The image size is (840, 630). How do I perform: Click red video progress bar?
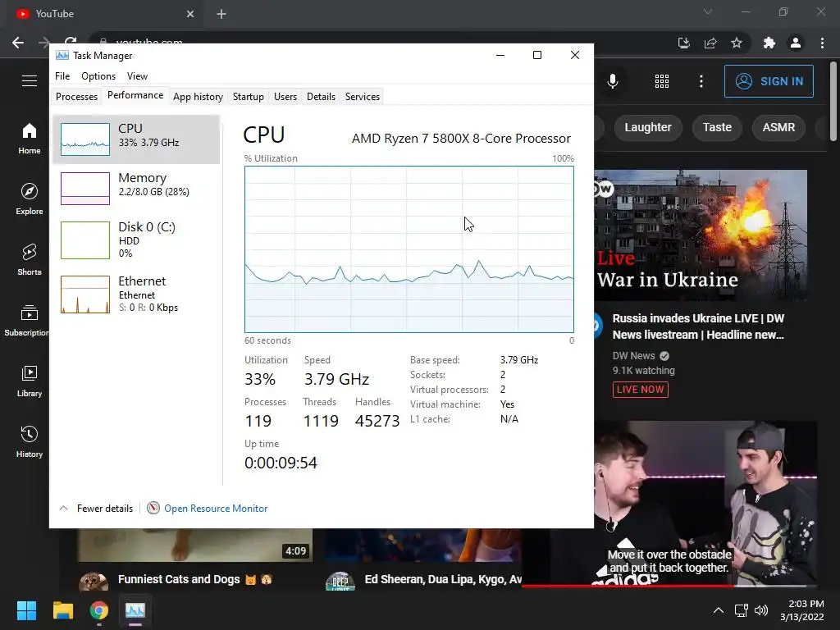pos(627,586)
